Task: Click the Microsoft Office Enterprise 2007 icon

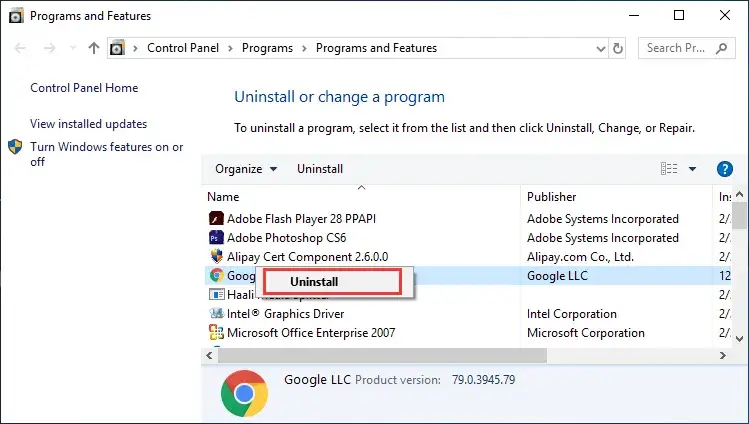Action: (216, 333)
